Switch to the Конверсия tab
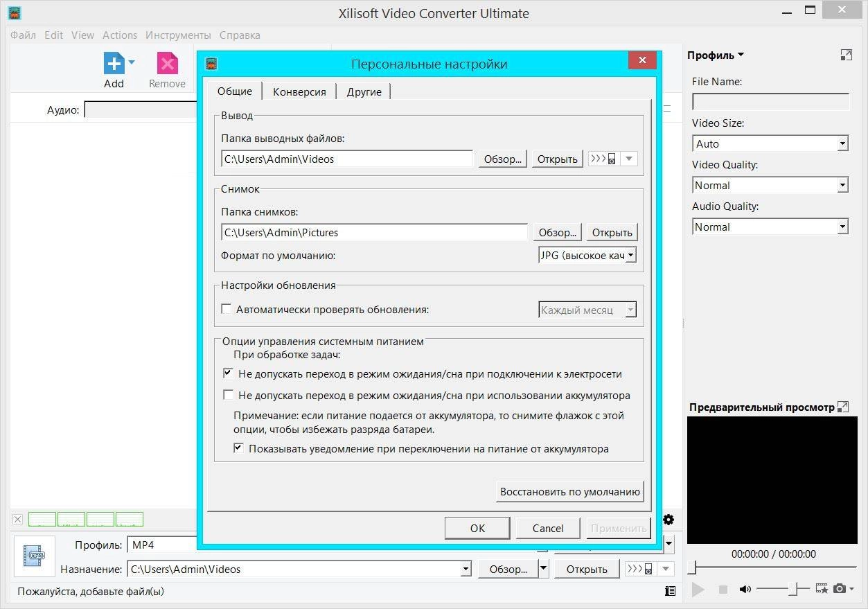 point(299,91)
